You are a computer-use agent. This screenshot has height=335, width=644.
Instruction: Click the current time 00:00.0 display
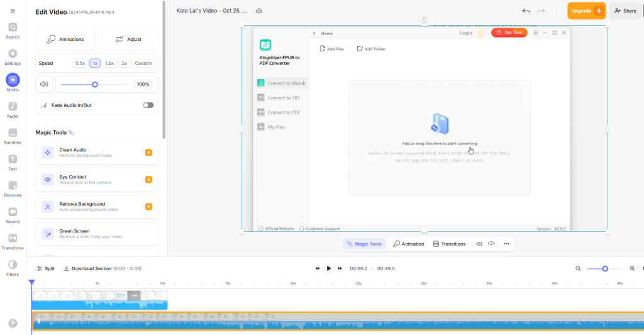pyautogui.click(x=358, y=268)
